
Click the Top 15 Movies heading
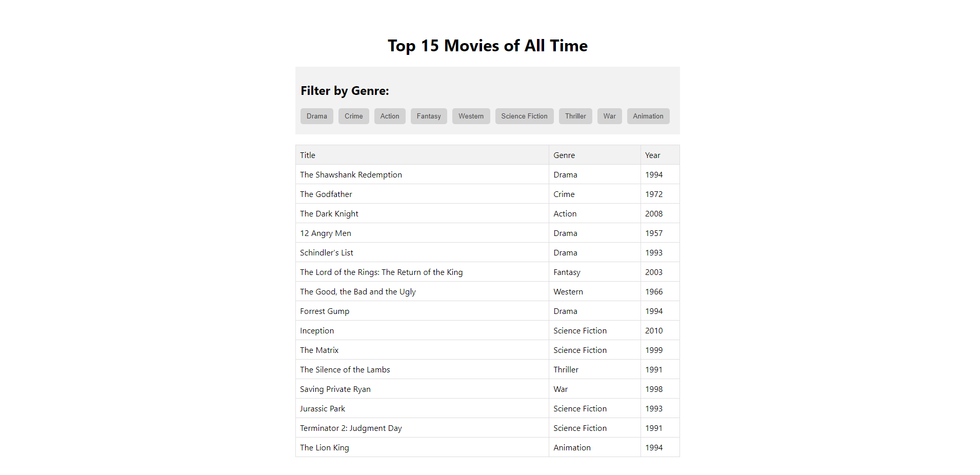[488, 46]
